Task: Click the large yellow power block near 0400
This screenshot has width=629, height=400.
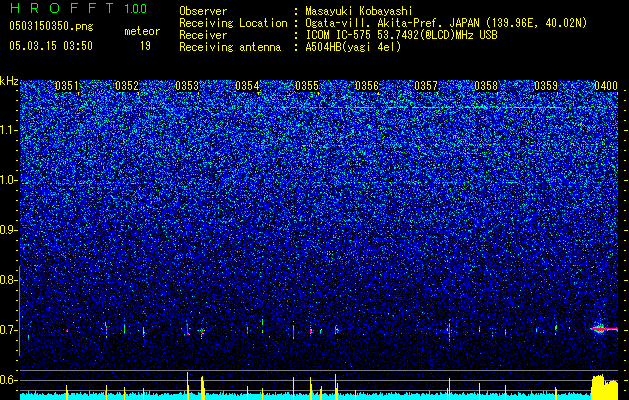Action: click(605, 387)
